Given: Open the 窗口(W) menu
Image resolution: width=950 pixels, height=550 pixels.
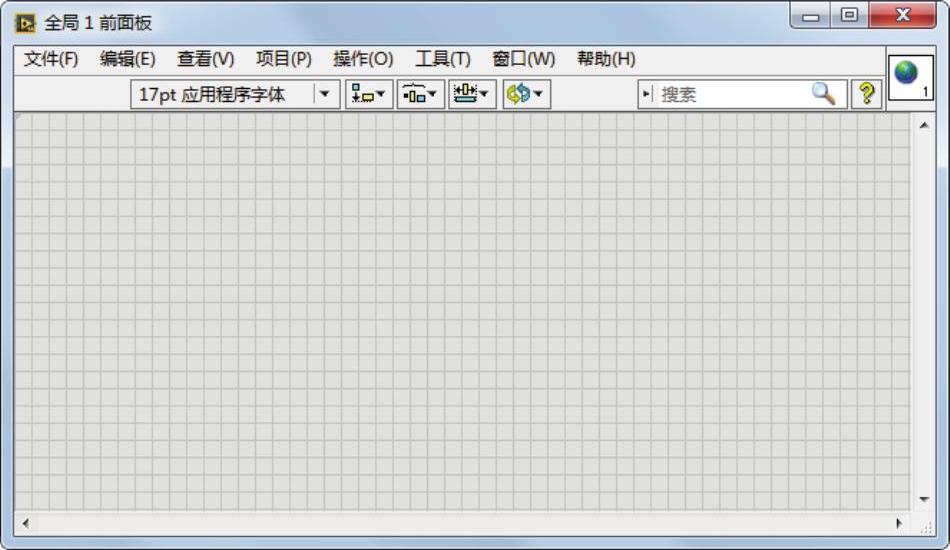Looking at the screenshot, I should click(523, 59).
